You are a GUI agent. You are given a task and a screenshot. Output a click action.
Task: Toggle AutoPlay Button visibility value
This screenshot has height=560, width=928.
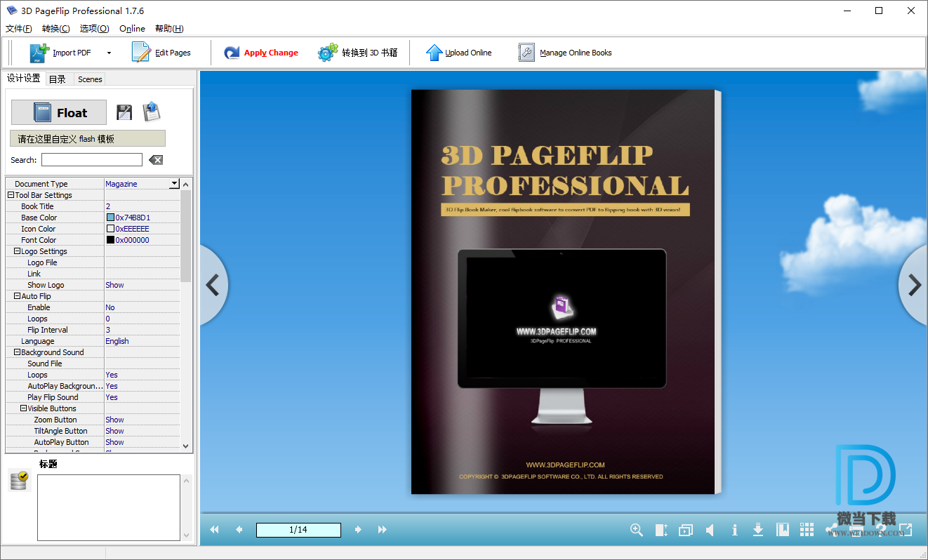click(x=142, y=442)
